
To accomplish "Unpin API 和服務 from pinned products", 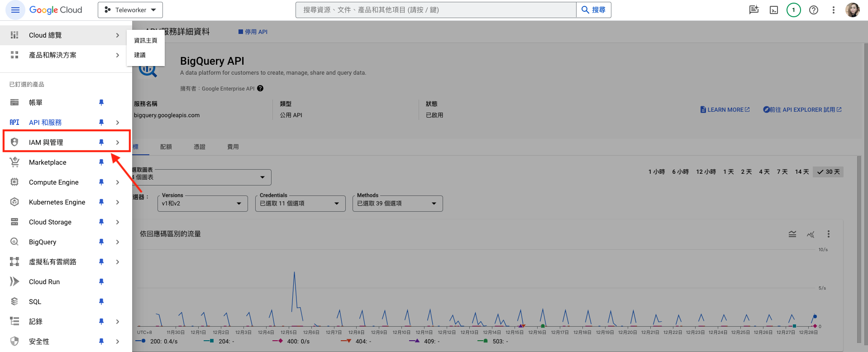I will [101, 123].
